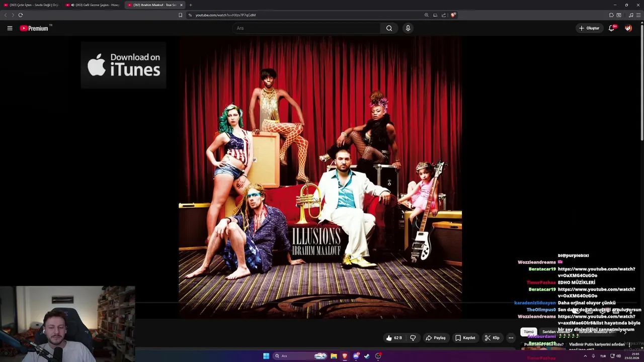Select the Tümü filter chip

click(528, 332)
